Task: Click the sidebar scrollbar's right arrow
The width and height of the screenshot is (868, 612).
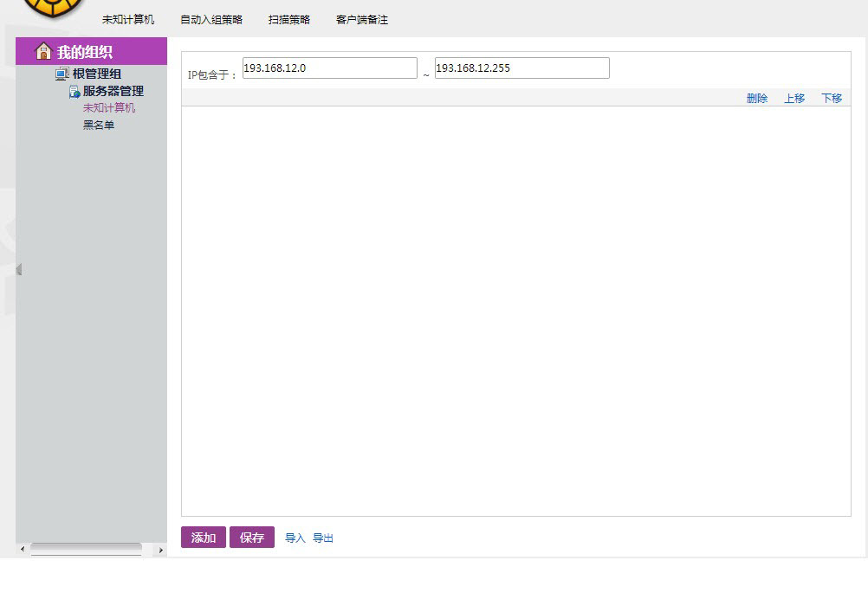Action: pyautogui.click(x=160, y=550)
